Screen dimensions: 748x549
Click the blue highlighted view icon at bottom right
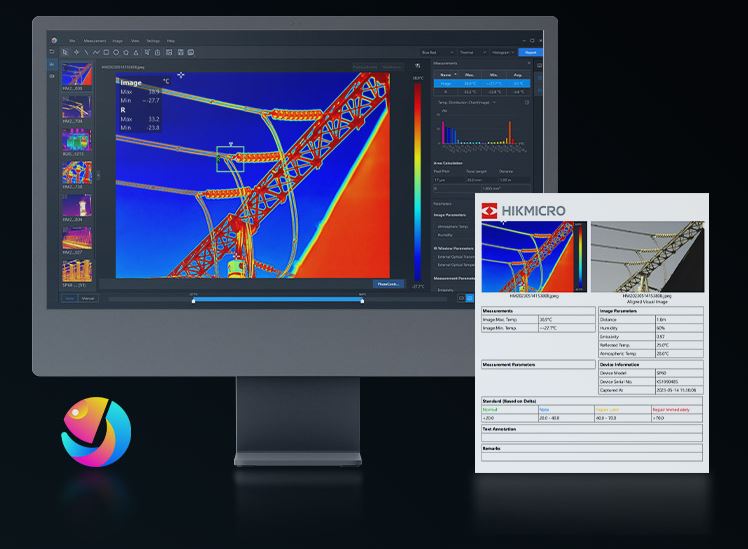470,298
